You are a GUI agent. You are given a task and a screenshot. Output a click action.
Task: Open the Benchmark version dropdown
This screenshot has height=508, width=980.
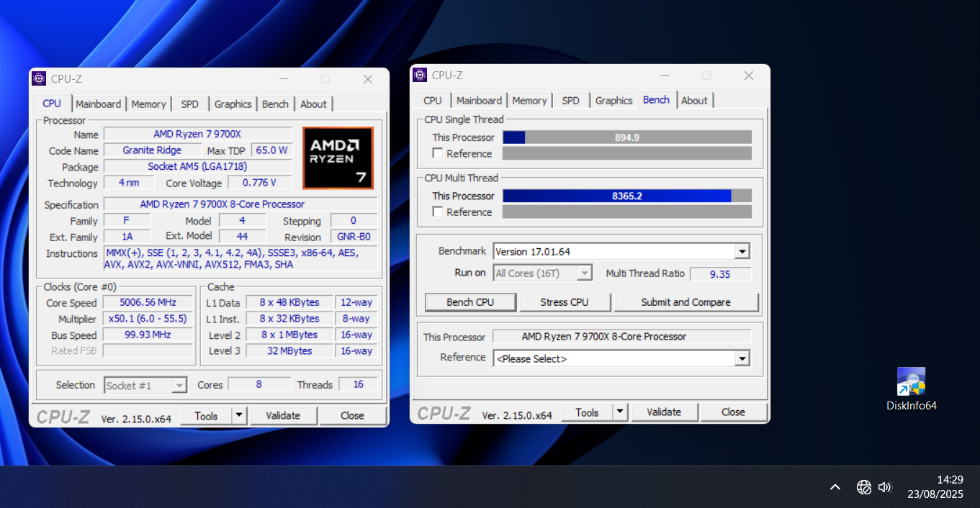pos(742,252)
